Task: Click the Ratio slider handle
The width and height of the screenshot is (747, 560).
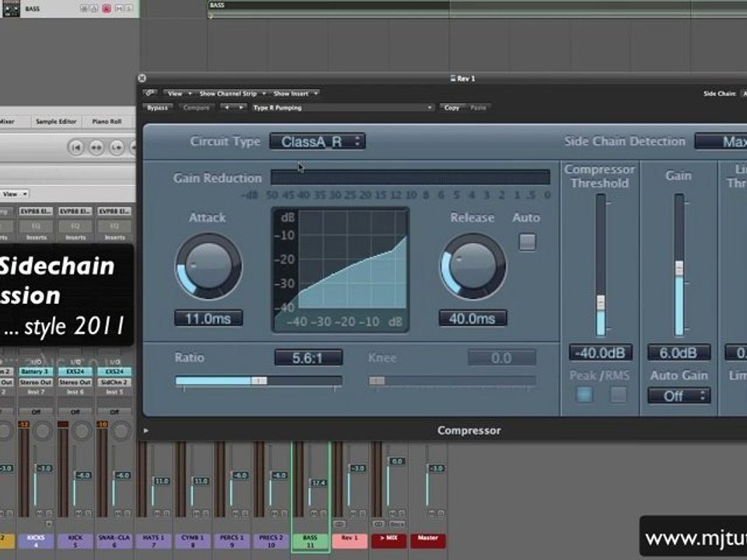Action: pyautogui.click(x=259, y=380)
